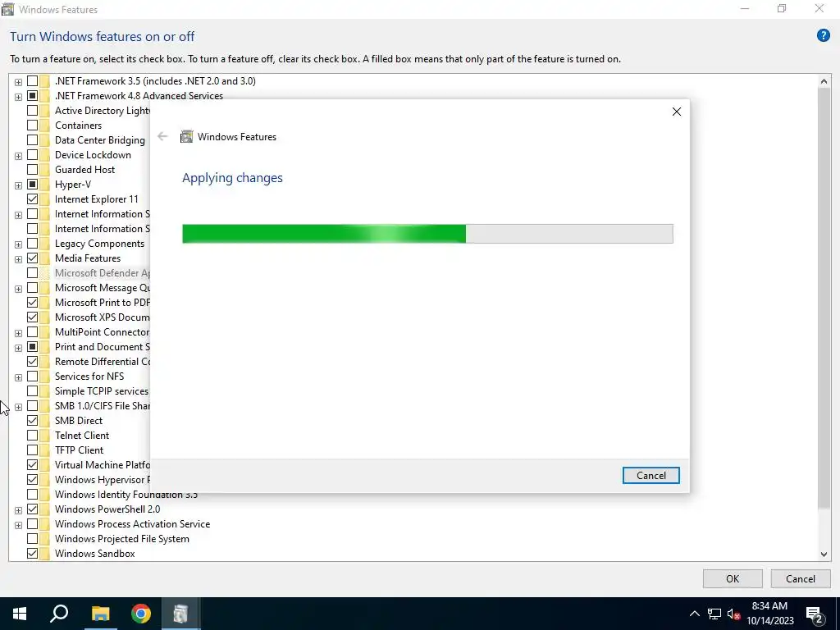Select Windows Process Activation Service row

132,524
